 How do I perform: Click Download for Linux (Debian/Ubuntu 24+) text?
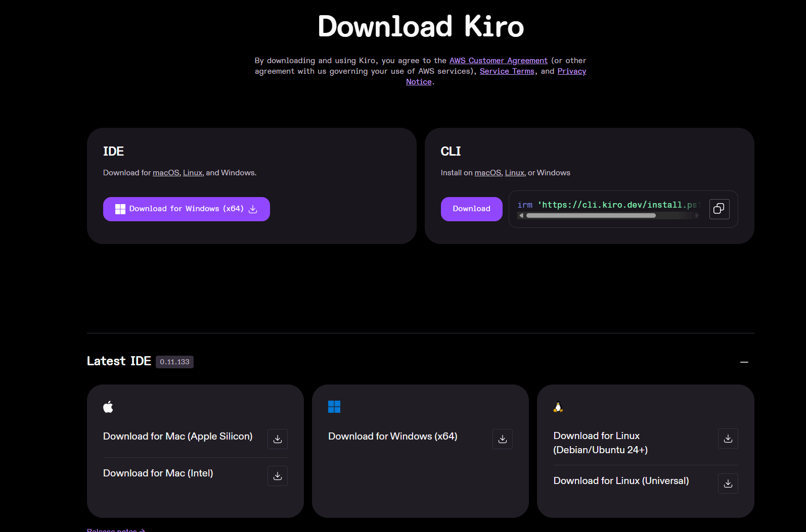tap(601, 443)
